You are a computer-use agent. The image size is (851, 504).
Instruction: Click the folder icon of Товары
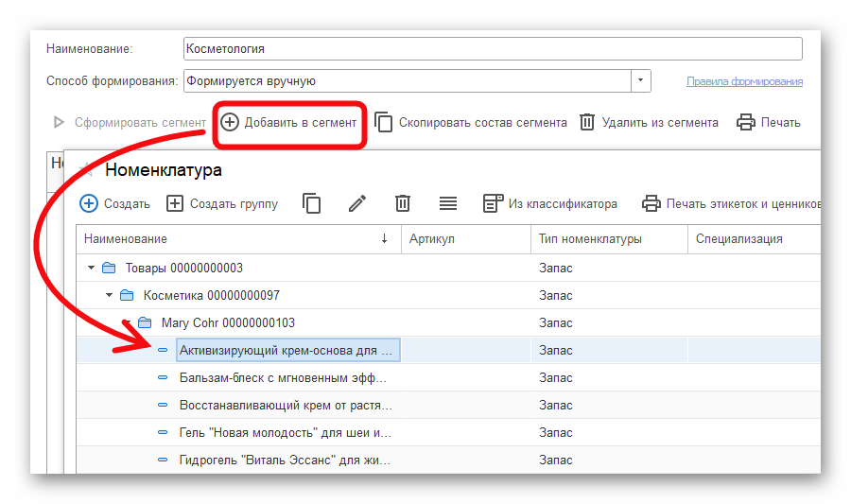pos(109,268)
